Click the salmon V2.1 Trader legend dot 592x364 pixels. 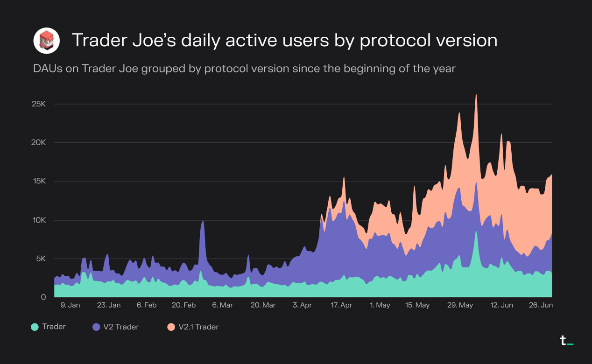[170, 327]
